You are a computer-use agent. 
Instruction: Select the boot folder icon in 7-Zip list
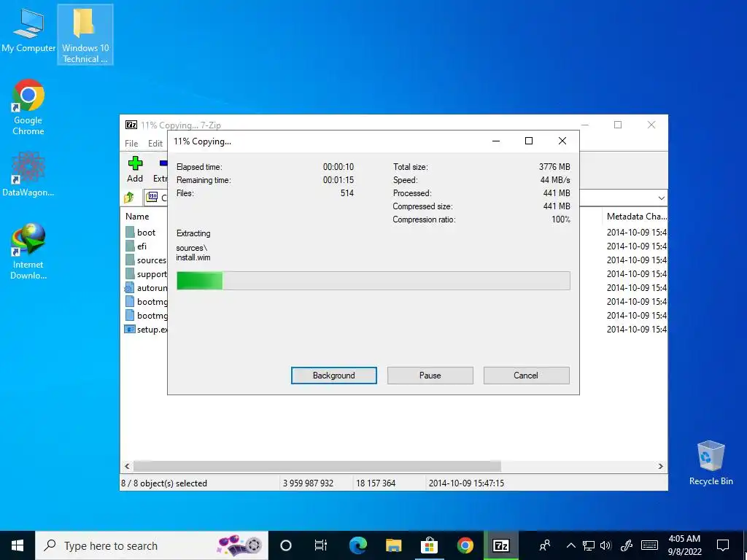pyautogui.click(x=130, y=233)
